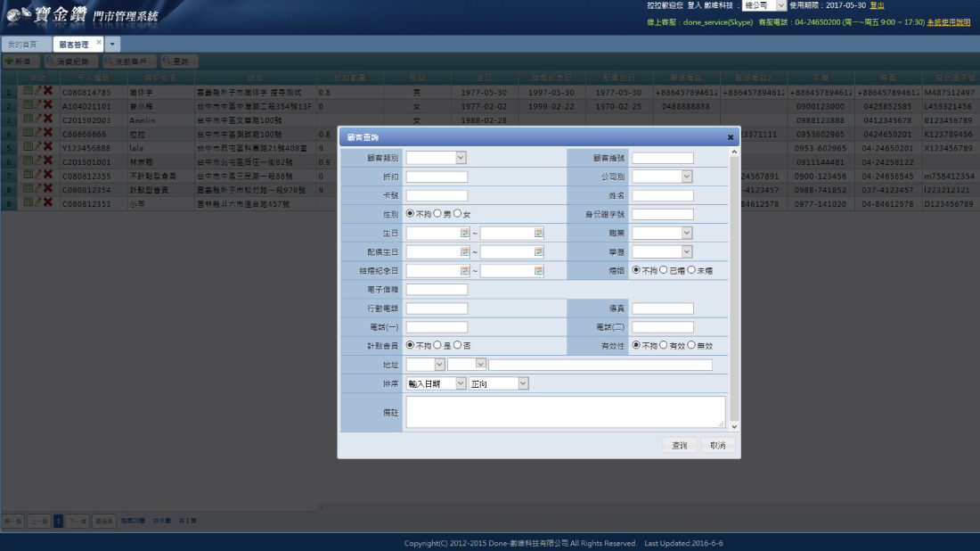Screen dimensions: 980x551
Task: Open the 職業 dropdown
Action: tap(662, 233)
